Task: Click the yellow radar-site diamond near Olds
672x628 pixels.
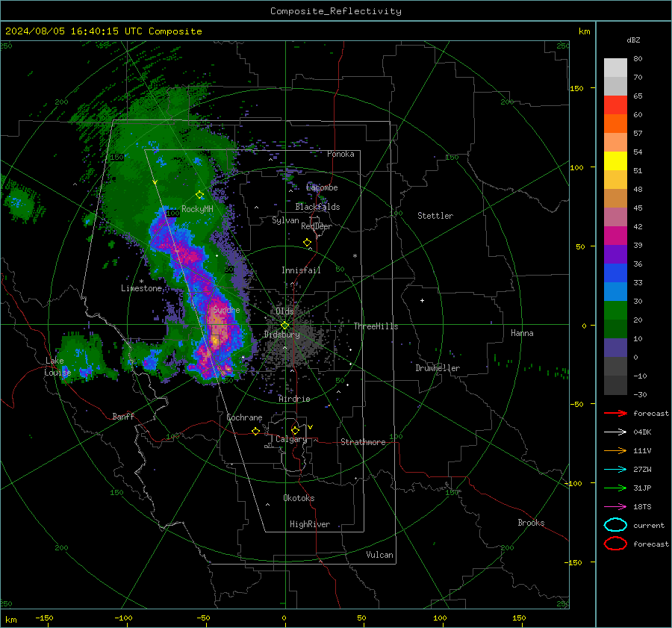Action: click(x=285, y=326)
